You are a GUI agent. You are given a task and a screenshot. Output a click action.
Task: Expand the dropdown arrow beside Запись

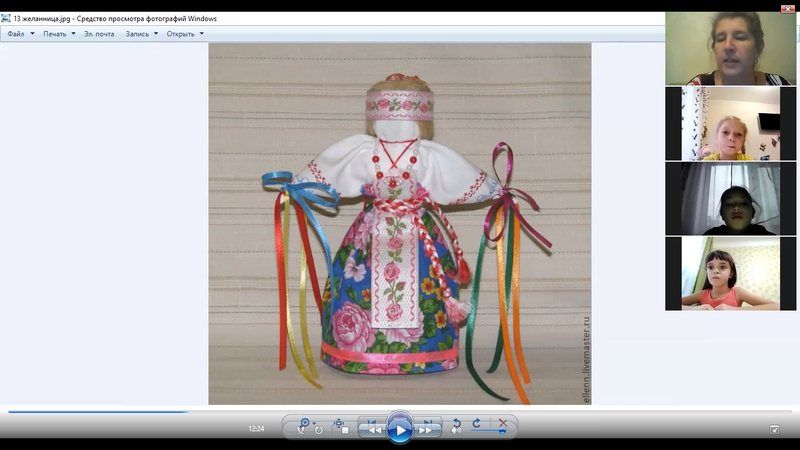(156, 34)
